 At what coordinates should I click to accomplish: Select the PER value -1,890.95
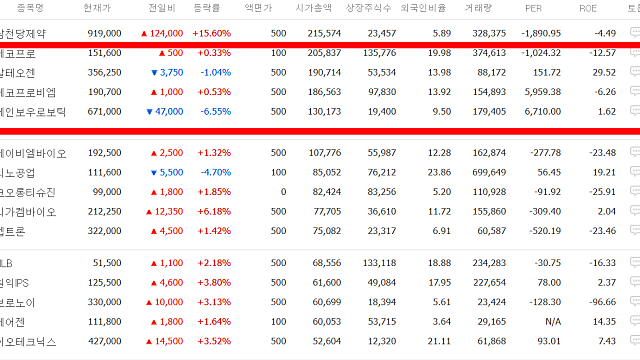(541, 33)
